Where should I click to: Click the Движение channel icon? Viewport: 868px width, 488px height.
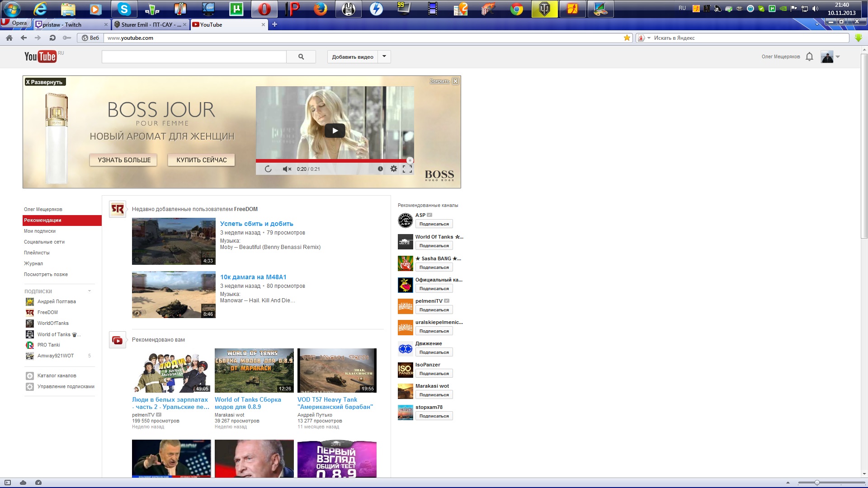click(x=406, y=349)
